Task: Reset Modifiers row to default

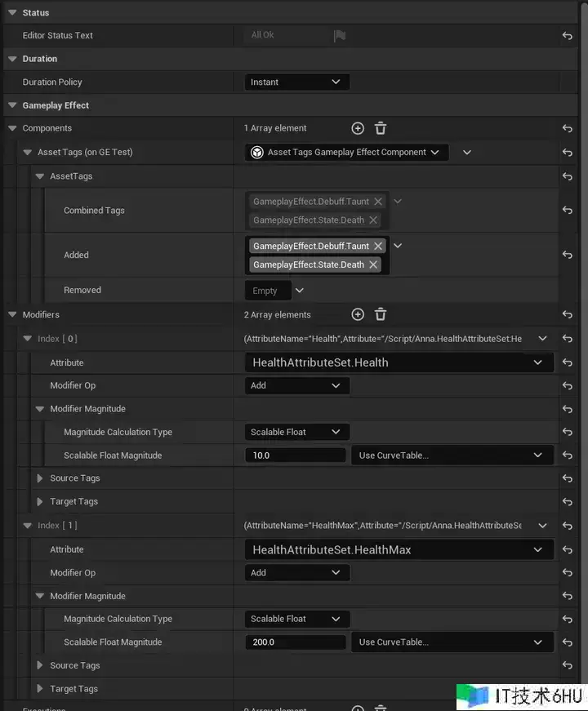Action: point(567,314)
